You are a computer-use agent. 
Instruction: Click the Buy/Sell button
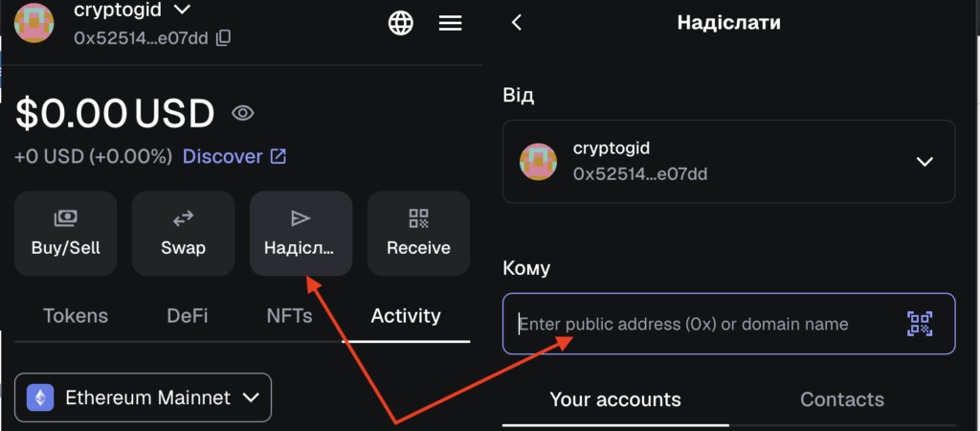pos(66,234)
